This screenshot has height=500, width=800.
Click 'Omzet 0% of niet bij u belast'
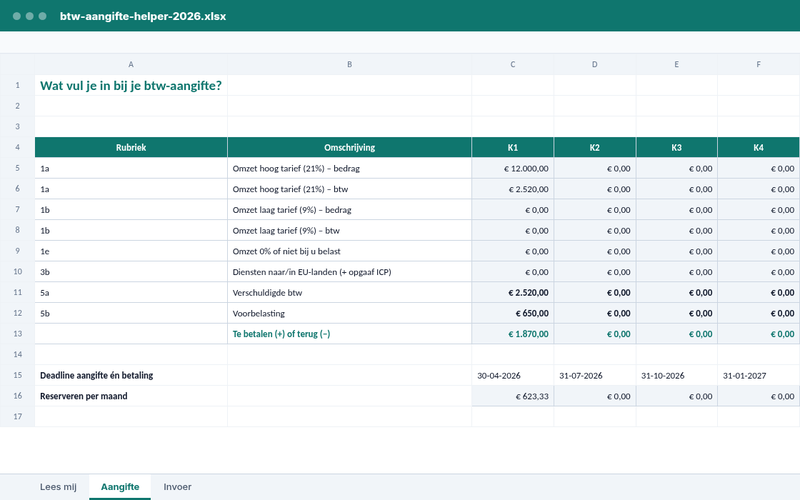349,251
